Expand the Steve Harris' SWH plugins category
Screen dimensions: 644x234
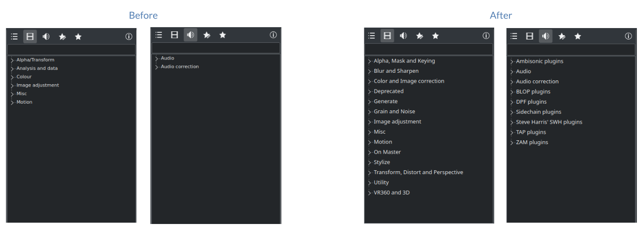click(512, 122)
